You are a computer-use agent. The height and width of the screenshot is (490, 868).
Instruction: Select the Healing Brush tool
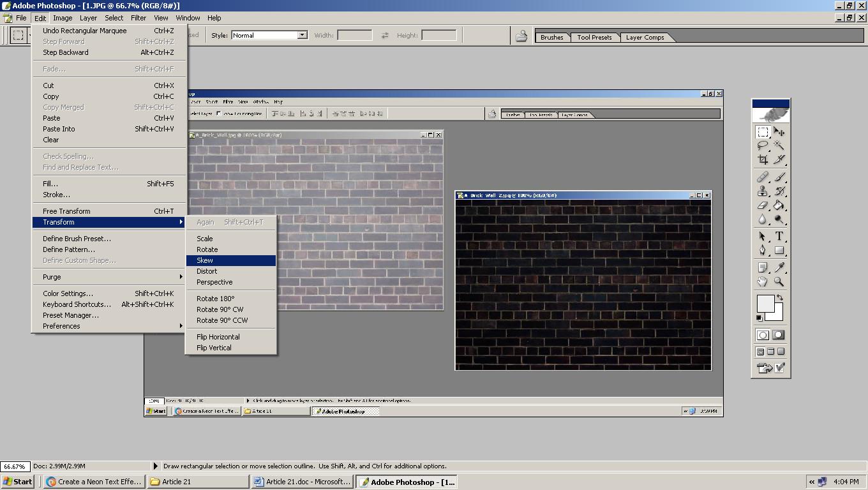(763, 177)
